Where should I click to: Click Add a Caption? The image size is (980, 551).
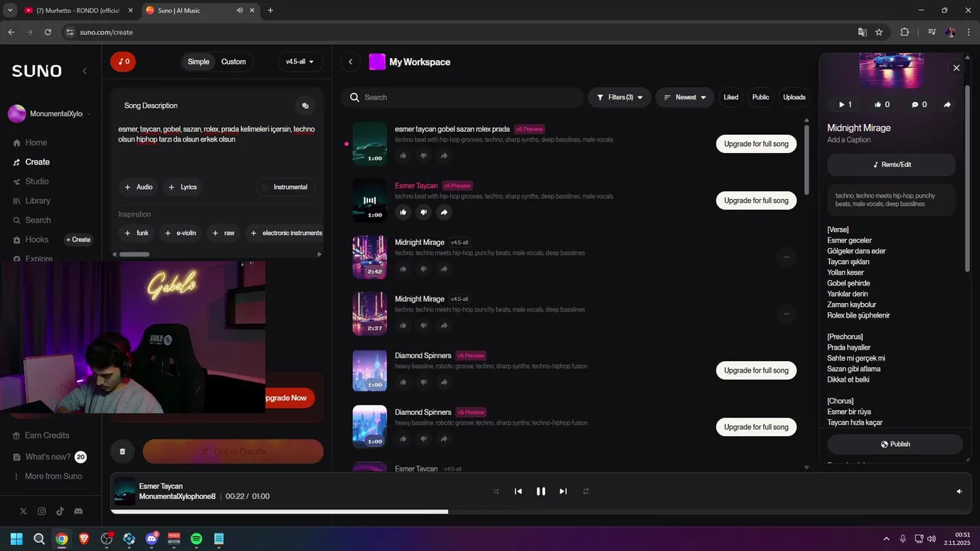pos(848,140)
